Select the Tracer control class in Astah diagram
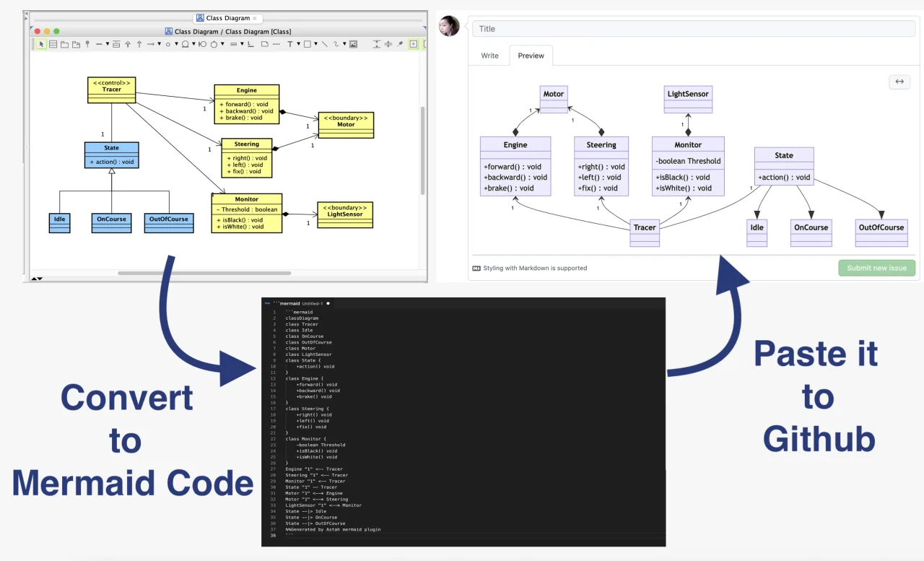The height and width of the screenshot is (561, 924). (111, 90)
